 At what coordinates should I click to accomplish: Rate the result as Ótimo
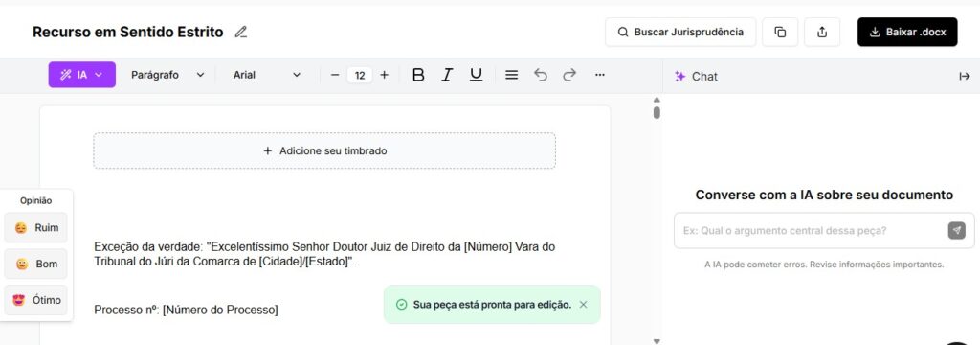[35, 300]
